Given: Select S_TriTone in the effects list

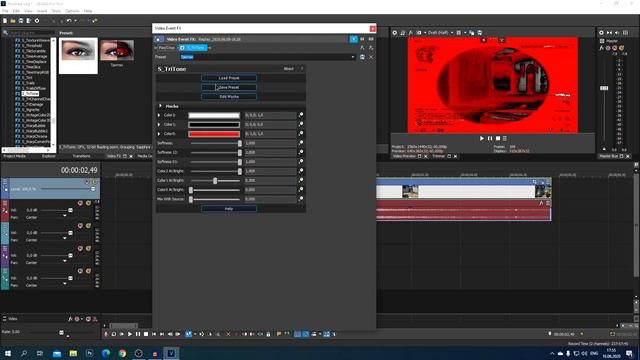Looking at the screenshot, I should point(30,93).
